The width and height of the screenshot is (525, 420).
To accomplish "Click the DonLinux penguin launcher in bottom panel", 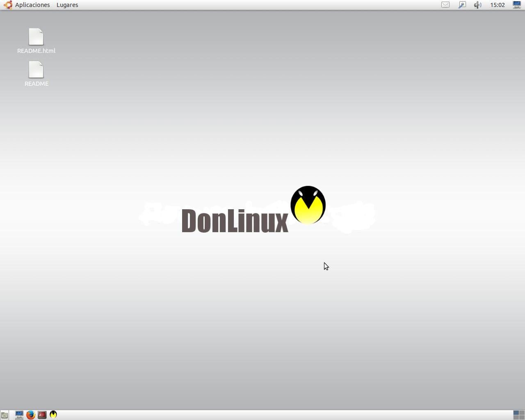I will pos(53,415).
